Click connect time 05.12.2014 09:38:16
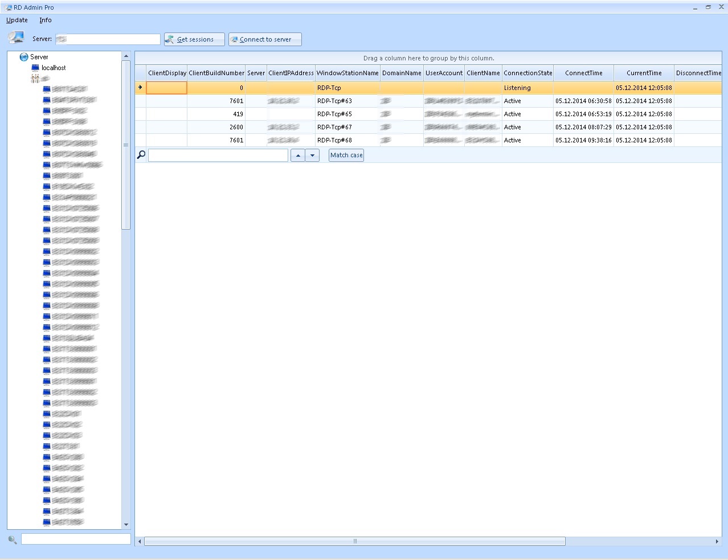This screenshot has height=560, width=728. click(x=583, y=140)
